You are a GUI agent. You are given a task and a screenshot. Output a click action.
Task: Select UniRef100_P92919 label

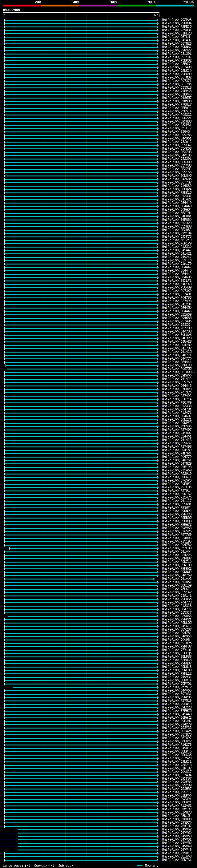click(176, 474)
